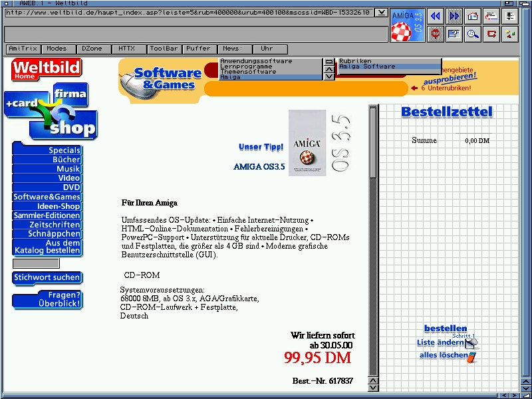Open the Schnäppchen section

click(x=47, y=233)
